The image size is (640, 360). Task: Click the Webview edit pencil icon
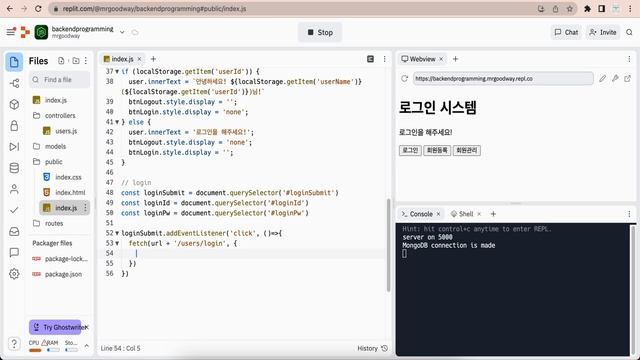coord(602,78)
